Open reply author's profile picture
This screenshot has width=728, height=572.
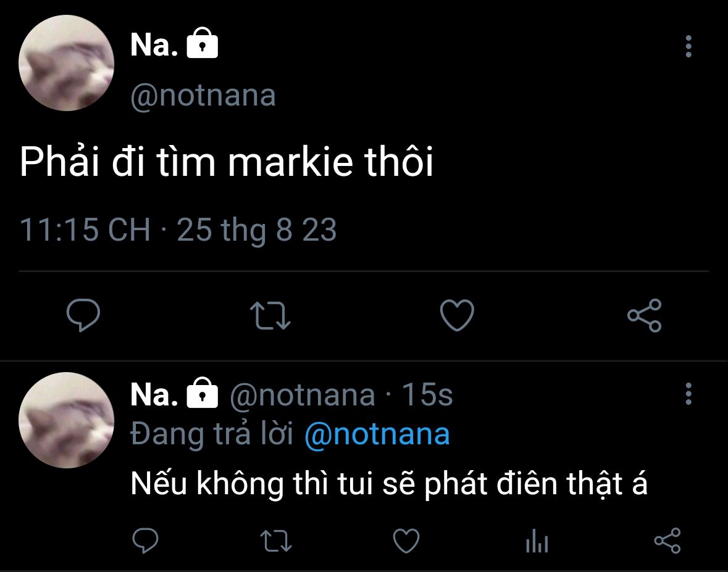[67, 420]
